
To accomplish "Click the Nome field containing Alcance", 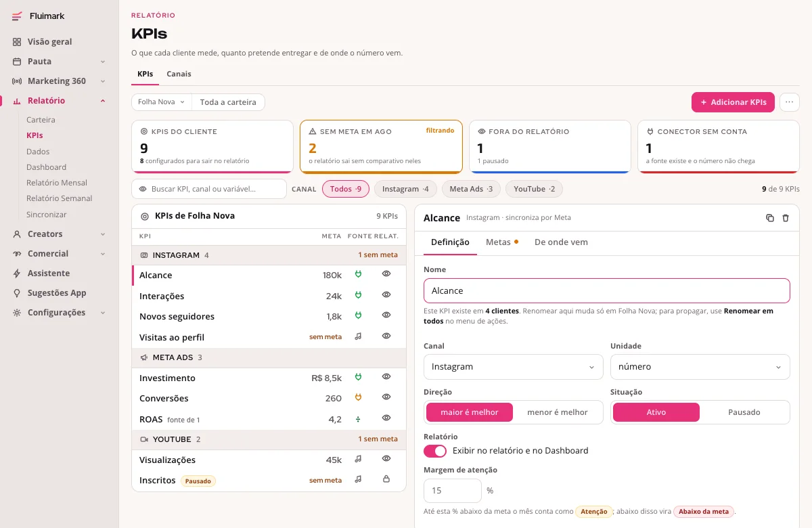I will 606,290.
